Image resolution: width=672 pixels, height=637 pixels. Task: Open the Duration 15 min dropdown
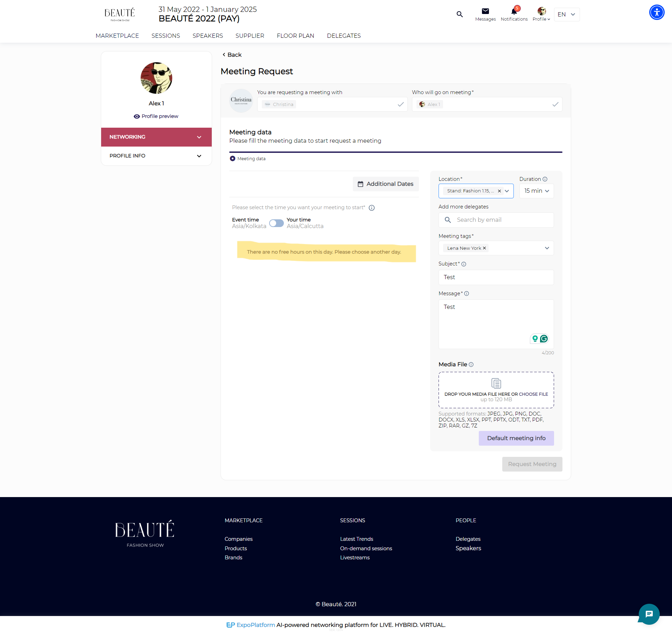(536, 191)
